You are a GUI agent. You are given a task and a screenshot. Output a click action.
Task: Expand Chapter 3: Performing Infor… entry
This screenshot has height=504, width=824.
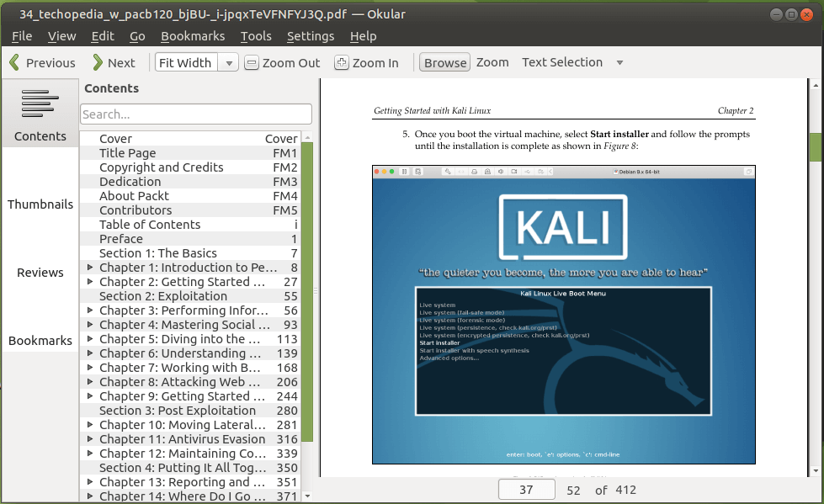90,310
